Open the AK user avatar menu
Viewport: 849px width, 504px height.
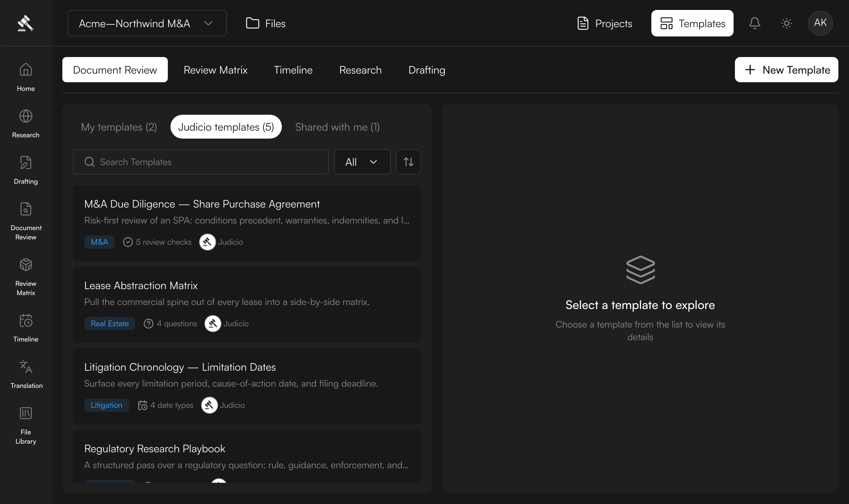tap(820, 23)
